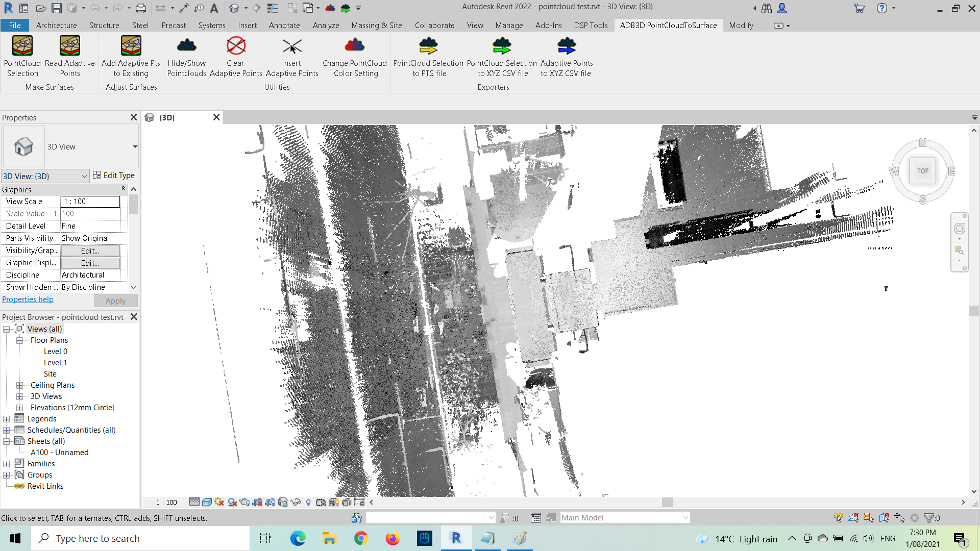Export Adaptive Points to XYZ CSV file
This screenshot has height=551, width=980.
pos(567,56)
